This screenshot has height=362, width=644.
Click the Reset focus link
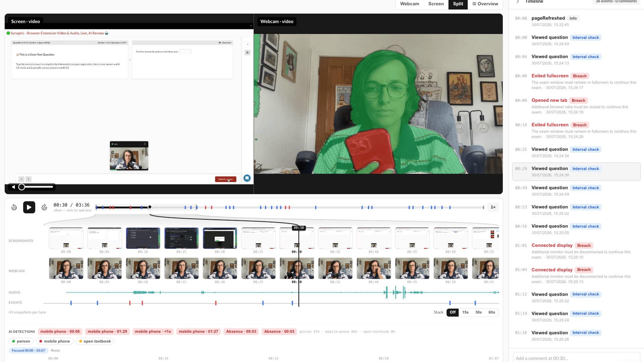click(x=55, y=351)
